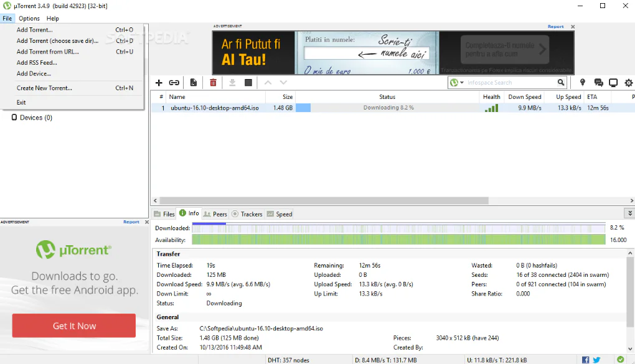Click the Facebook icon in status bar
This screenshot has width=635, height=364.
tap(585, 359)
